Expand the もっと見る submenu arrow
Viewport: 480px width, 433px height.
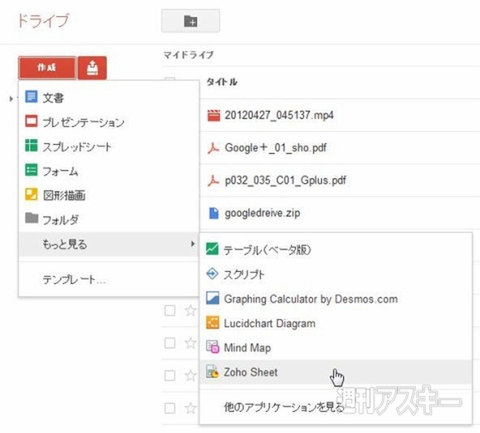[x=192, y=244]
